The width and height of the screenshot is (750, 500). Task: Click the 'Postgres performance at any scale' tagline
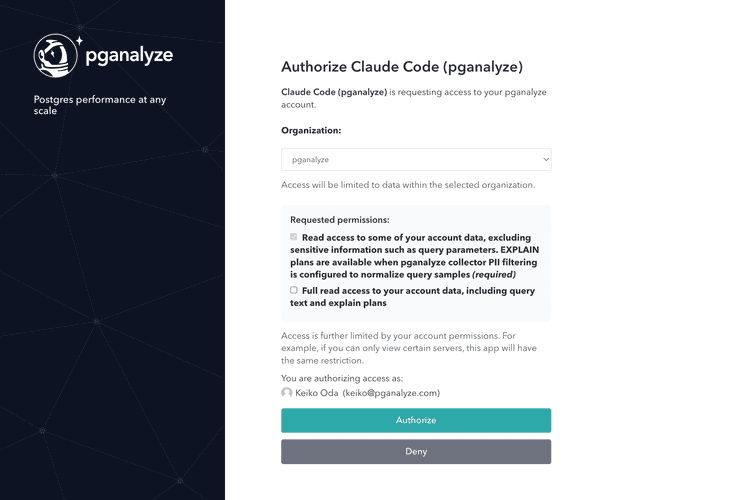point(99,105)
